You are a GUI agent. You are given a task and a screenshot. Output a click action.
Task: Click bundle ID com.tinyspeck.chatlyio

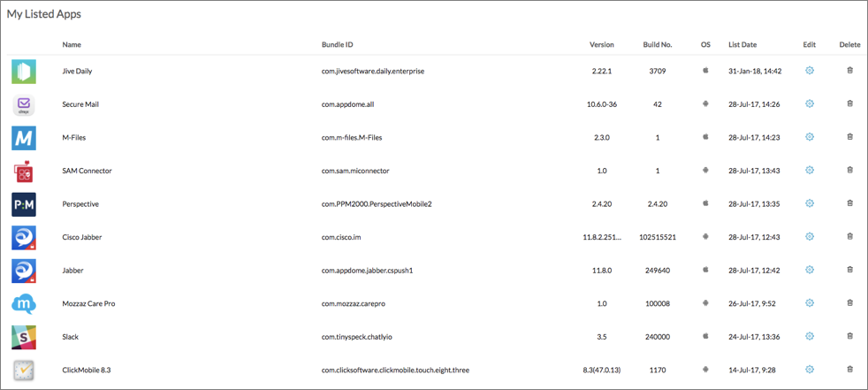(357, 337)
